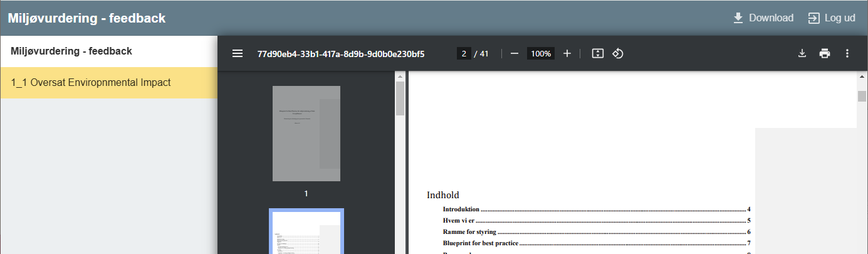
Task: Click the Log ud button
Action: point(832,18)
